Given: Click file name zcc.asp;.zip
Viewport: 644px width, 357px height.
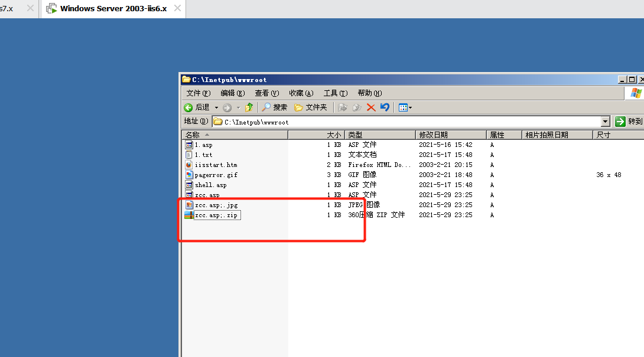Looking at the screenshot, I should tap(217, 215).
